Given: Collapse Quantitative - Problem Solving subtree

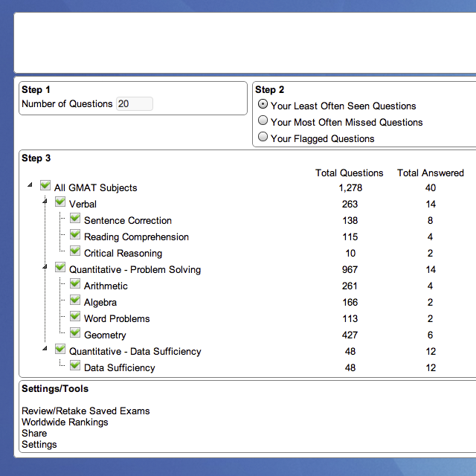Looking at the screenshot, I should 45,266.
